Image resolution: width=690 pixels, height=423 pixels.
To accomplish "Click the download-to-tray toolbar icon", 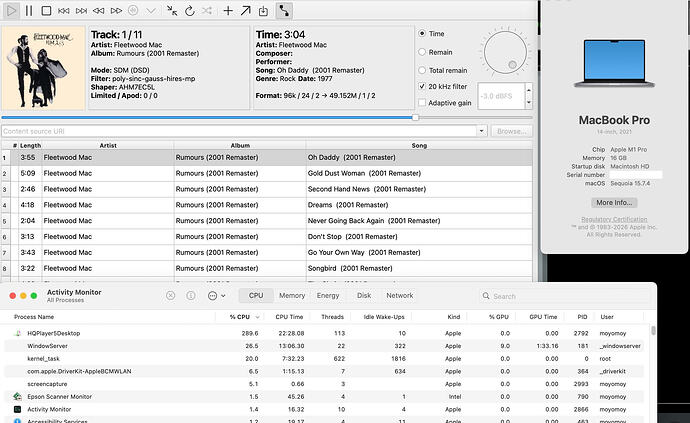I will point(263,11).
